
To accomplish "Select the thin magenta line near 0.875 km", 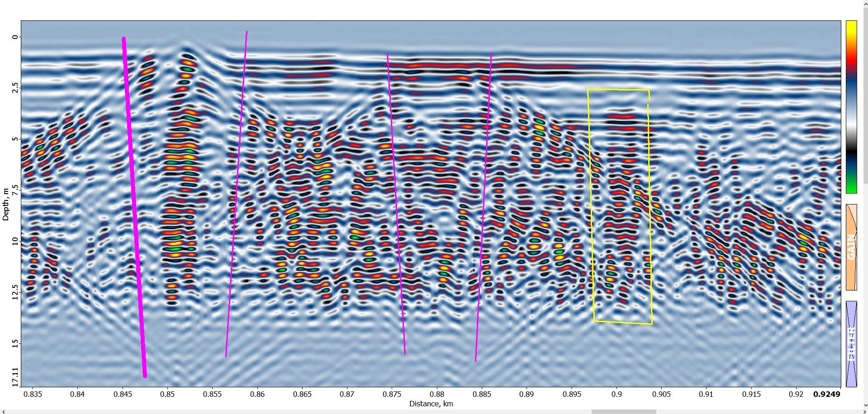I will tap(396, 204).
